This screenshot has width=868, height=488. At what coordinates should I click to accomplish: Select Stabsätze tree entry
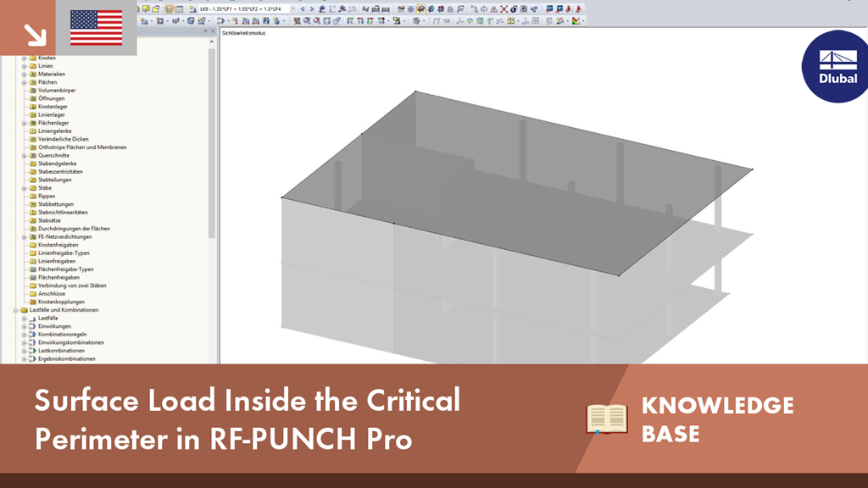(49, 220)
